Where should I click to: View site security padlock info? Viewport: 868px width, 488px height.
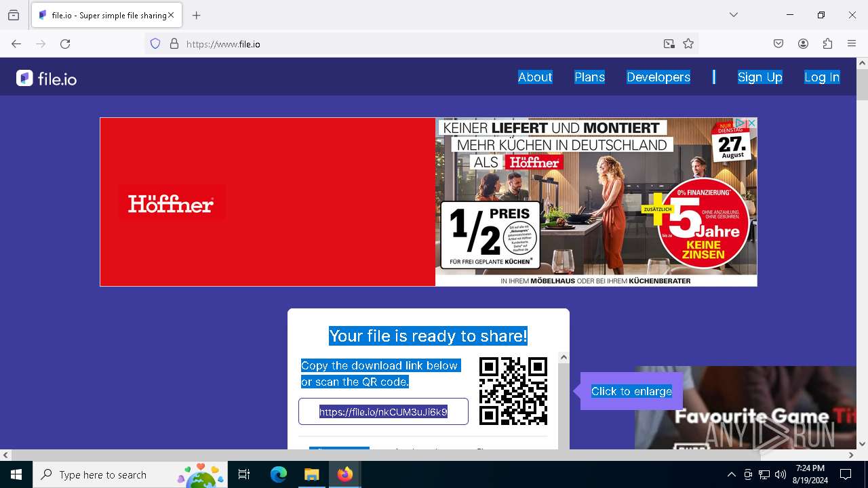(174, 44)
